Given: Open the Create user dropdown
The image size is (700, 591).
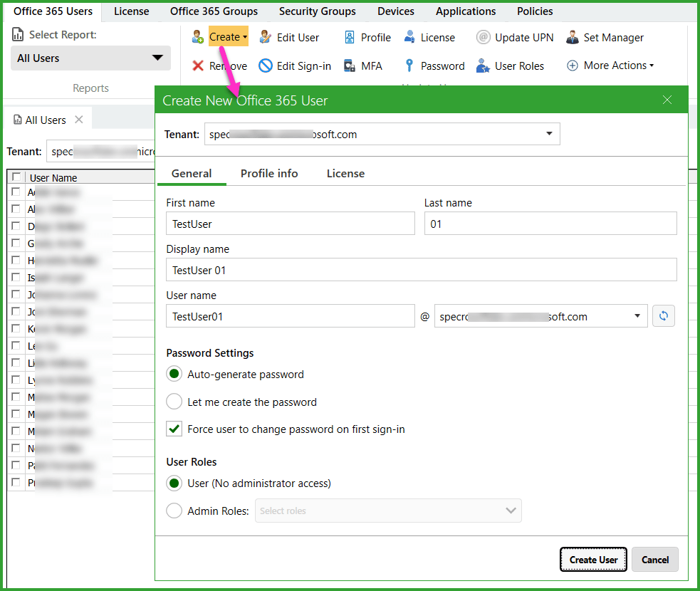Looking at the screenshot, I should [228, 37].
